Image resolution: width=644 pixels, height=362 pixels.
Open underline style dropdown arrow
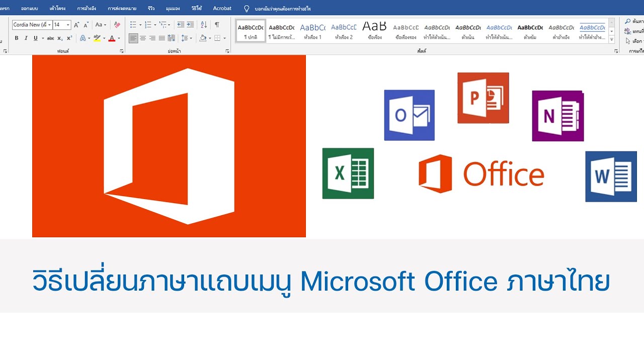[42, 38]
